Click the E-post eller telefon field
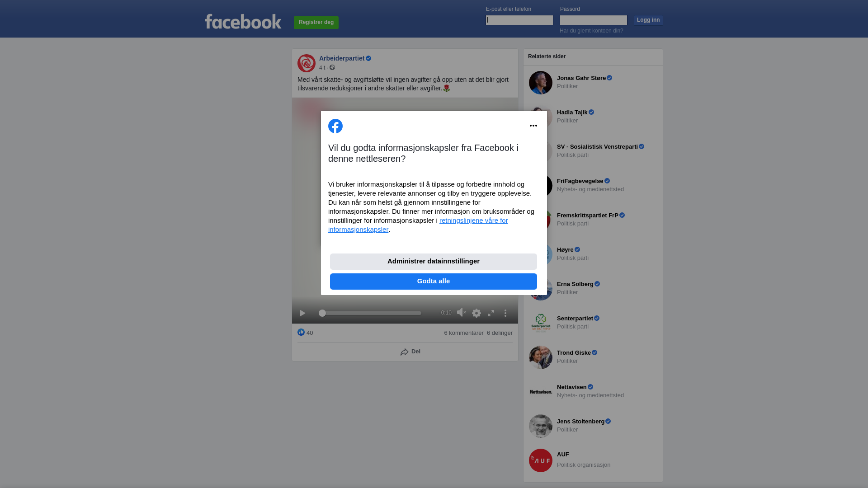 (x=519, y=20)
